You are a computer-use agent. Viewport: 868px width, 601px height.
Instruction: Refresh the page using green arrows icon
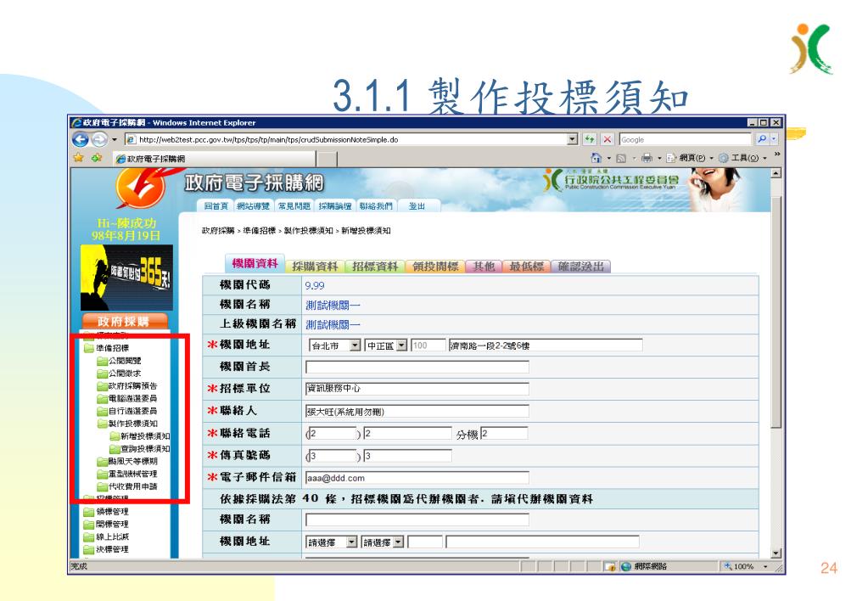(590, 139)
